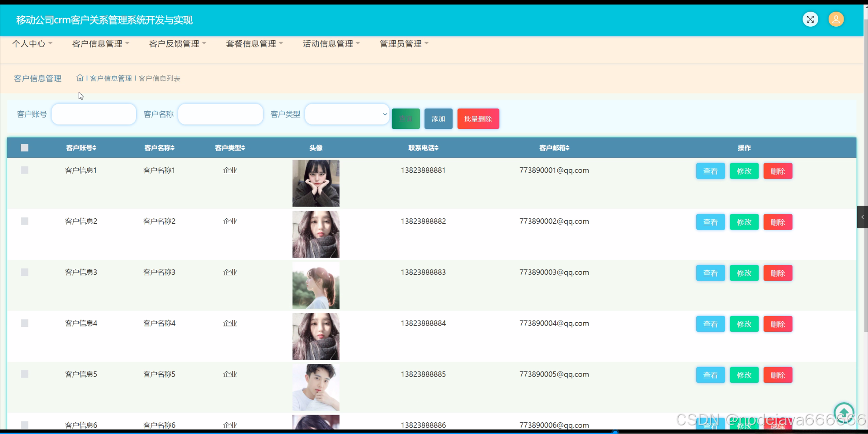Click 修改 for 客户信息3
The height and width of the screenshot is (434, 868).
pyautogui.click(x=744, y=273)
